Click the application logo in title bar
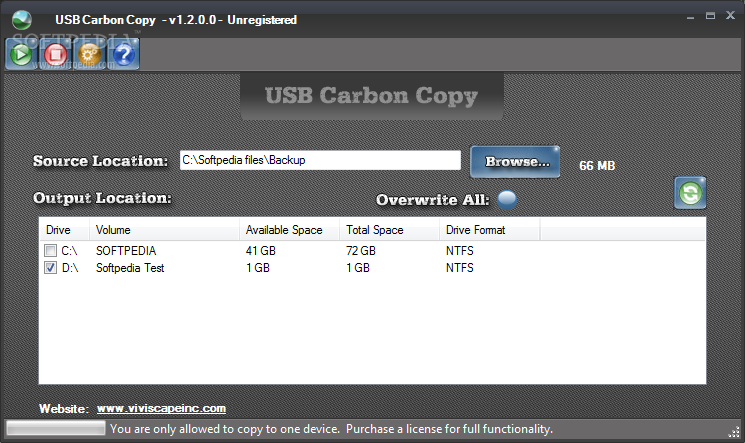Screen dimensions: 745x443 pyautogui.click(x=22, y=19)
